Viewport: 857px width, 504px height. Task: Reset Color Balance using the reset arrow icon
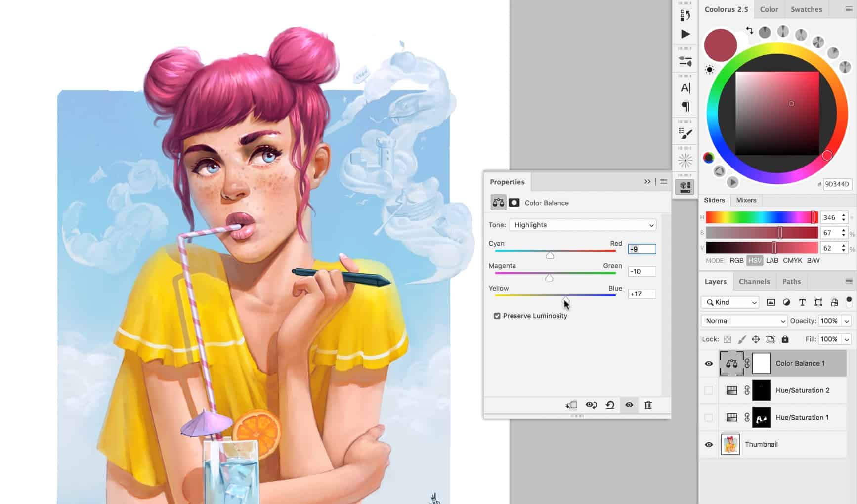(x=610, y=405)
